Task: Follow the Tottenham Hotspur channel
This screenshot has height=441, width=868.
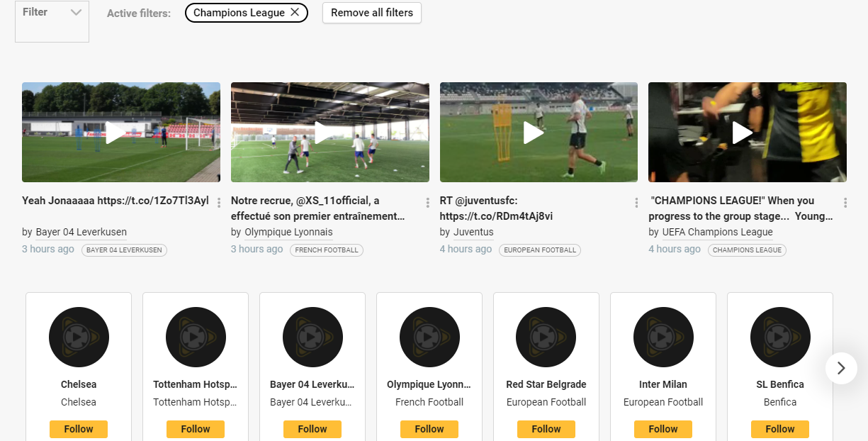Action: (196, 429)
